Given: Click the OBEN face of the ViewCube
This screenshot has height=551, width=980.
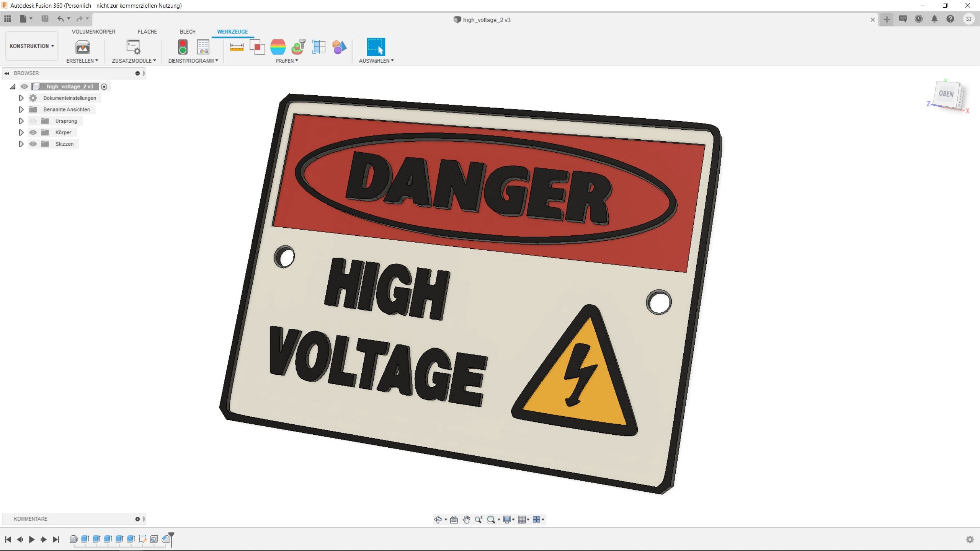Looking at the screenshot, I should (x=946, y=94).
